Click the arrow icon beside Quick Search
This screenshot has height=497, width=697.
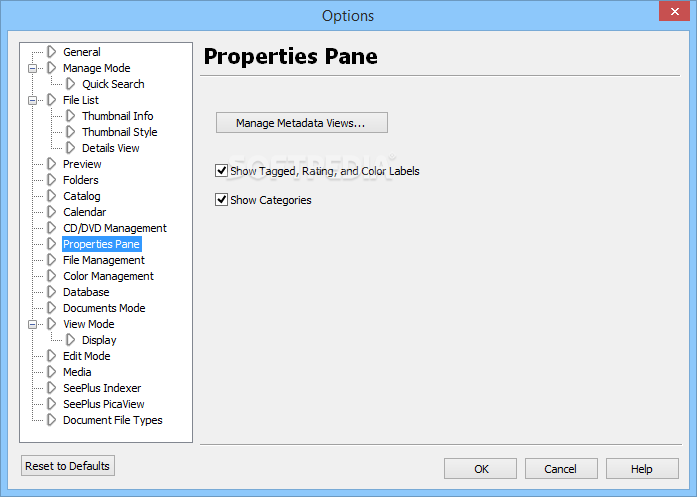click(x=71, y=84)
